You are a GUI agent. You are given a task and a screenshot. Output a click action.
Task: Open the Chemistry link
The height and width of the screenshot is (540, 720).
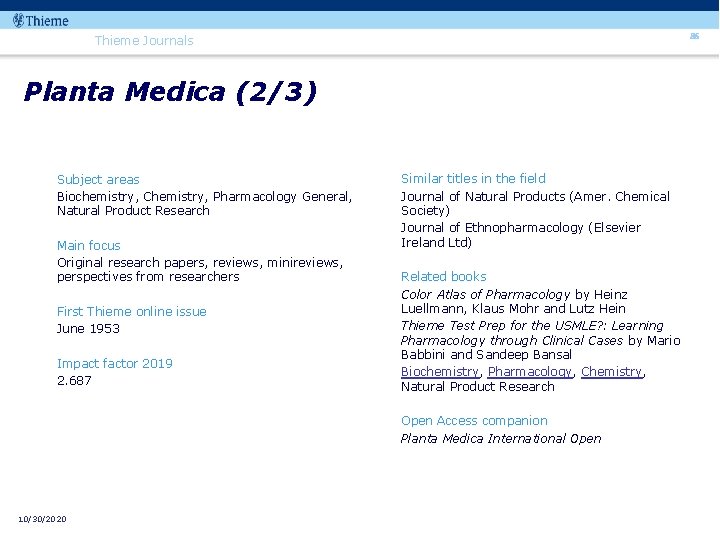(611, 371)
